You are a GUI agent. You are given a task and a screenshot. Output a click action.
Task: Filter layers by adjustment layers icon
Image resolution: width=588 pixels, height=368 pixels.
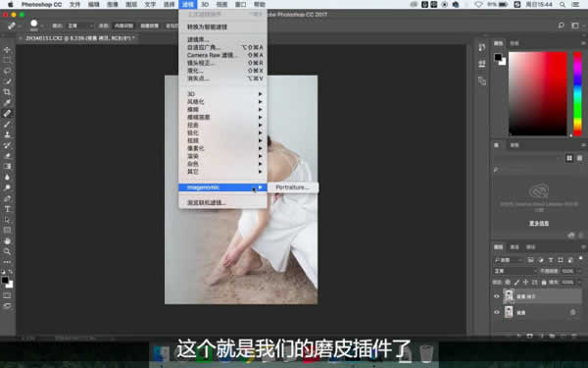(541, 260)
